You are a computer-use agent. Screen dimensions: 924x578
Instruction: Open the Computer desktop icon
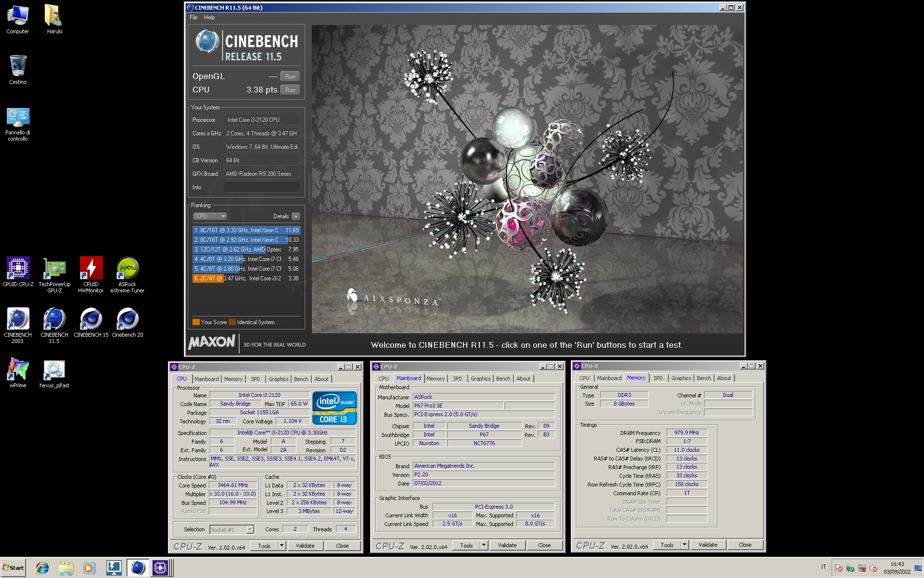[x=18, y=19]
